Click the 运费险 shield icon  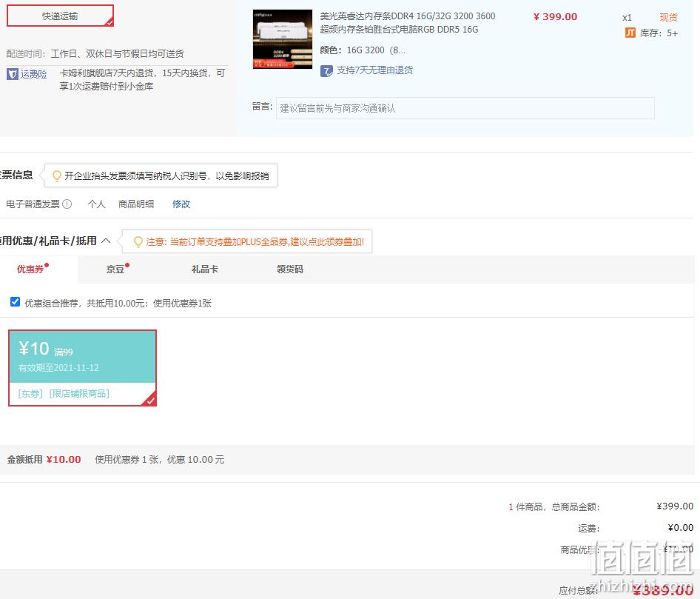[13, 74]
